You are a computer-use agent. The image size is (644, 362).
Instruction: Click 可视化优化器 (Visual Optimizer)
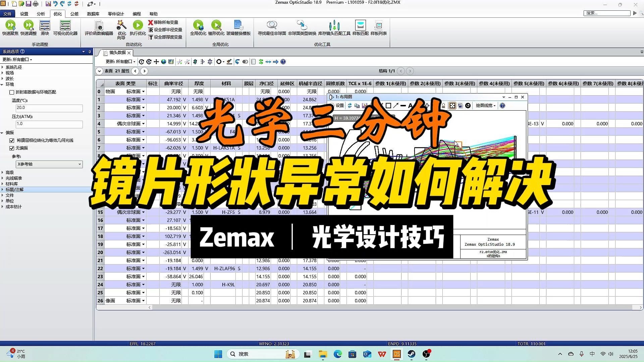tap(65, 28)
